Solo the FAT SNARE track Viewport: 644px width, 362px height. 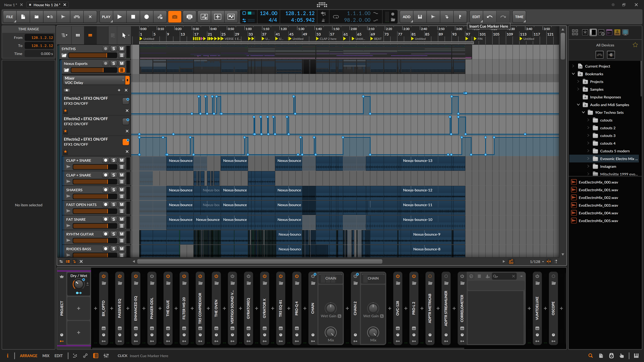click(114, 219)
